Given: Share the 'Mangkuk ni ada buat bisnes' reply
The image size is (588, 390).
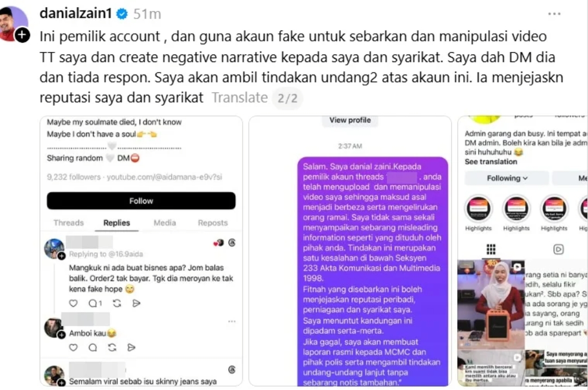Looking at the screenshot, I should 137,303.
